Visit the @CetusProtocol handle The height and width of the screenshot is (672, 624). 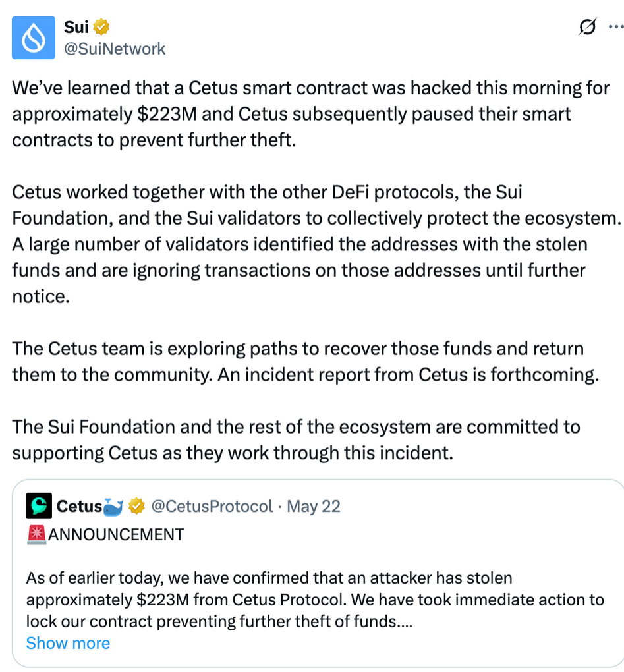pos(212,506)
